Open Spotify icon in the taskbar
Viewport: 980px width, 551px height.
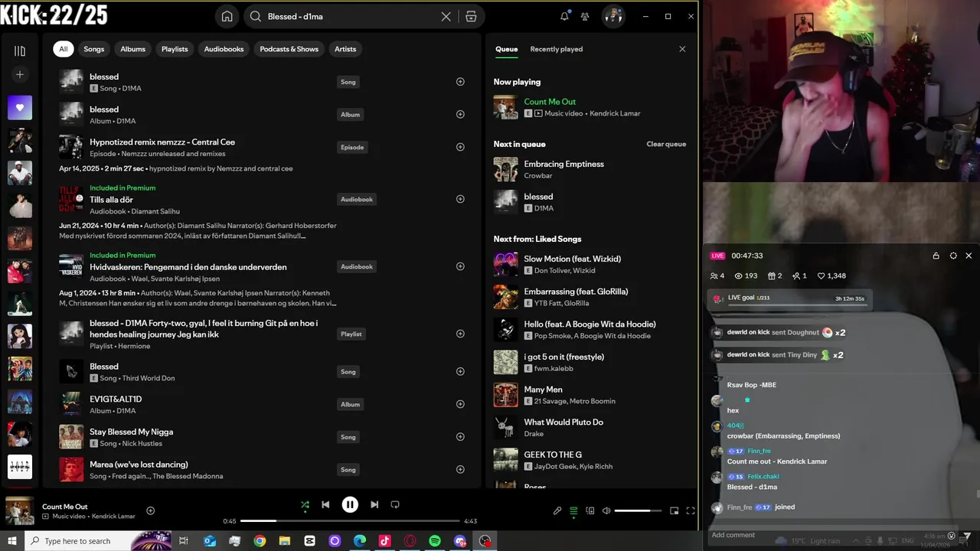tap(435, 541)
